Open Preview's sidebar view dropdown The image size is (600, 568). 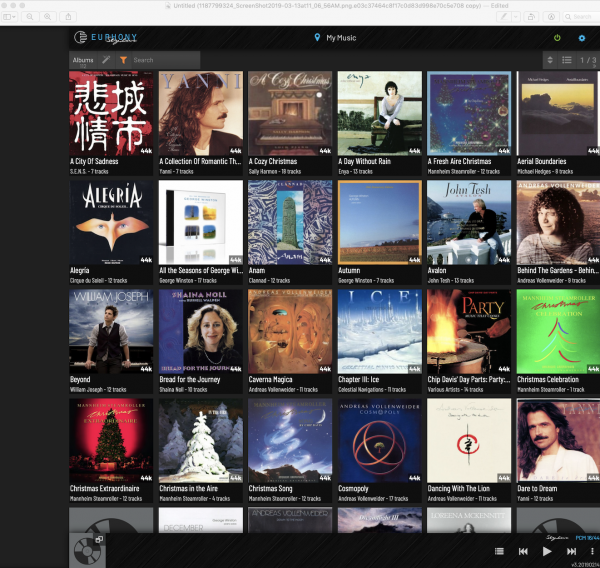pyautogui.click(x=9, y=16)
